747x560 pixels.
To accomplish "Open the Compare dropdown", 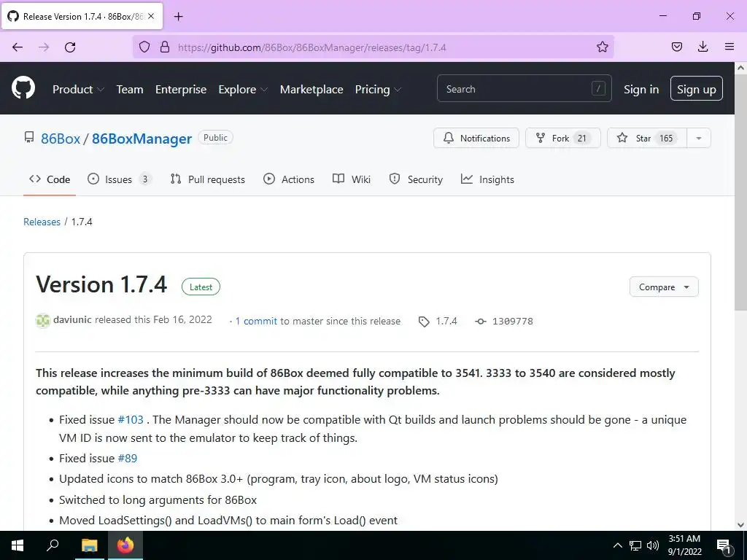I will [x=664, y=287].
